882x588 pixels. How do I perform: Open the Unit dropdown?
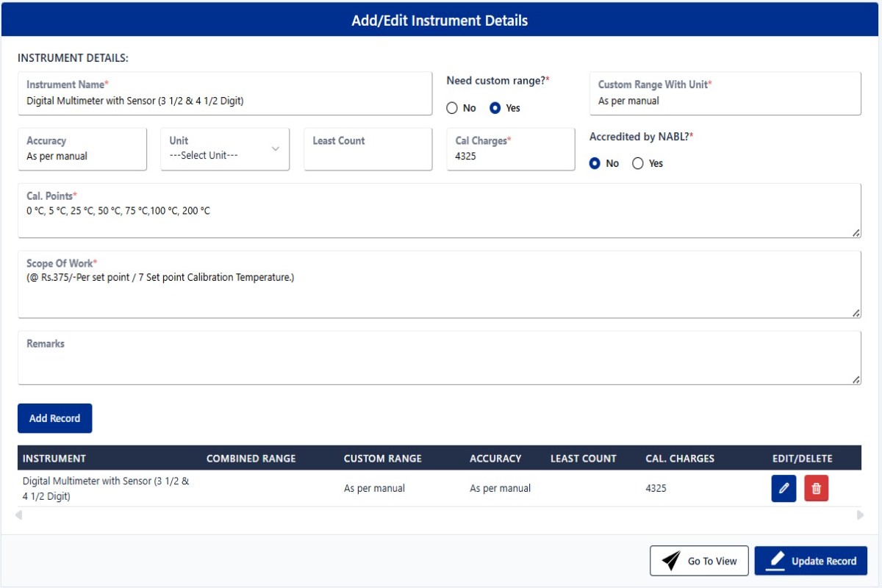[225, 149]
